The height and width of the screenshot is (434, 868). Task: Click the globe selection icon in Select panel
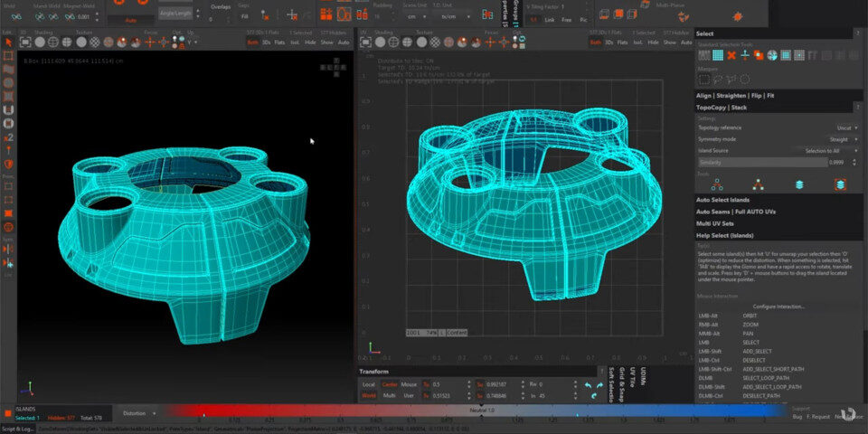coord(771,55)
